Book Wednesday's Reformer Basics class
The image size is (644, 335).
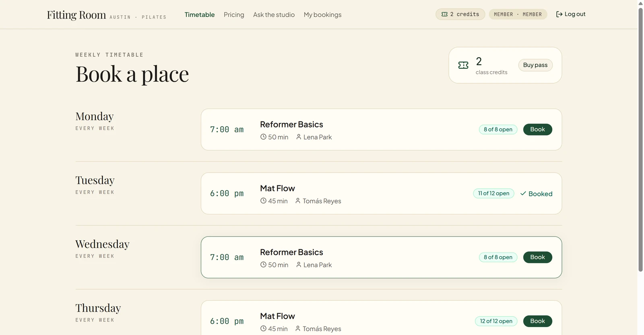coord(538,257)
